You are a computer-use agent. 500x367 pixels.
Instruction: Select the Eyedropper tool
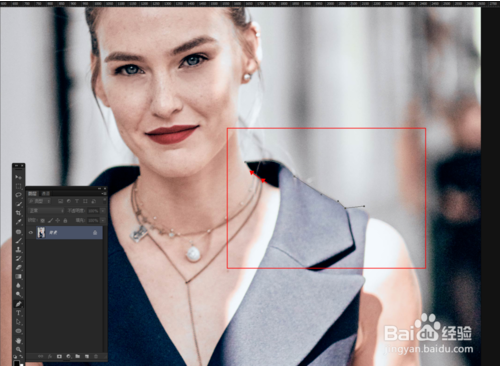(x=18, y=222)
